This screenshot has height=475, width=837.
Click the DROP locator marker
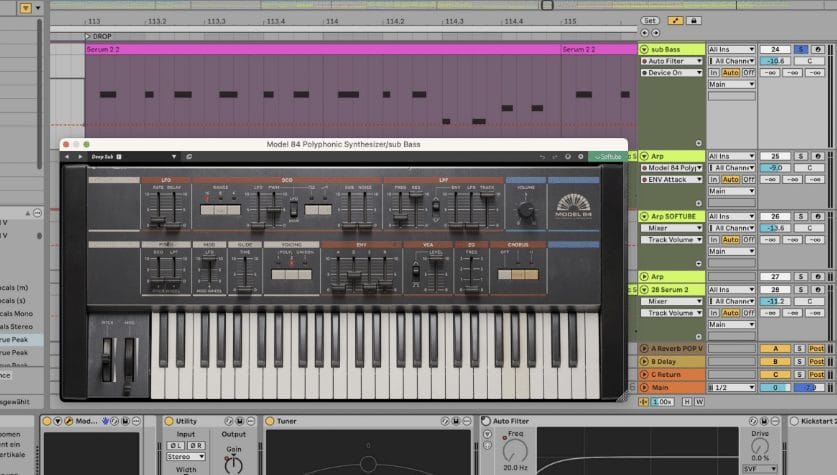point(98,36)
